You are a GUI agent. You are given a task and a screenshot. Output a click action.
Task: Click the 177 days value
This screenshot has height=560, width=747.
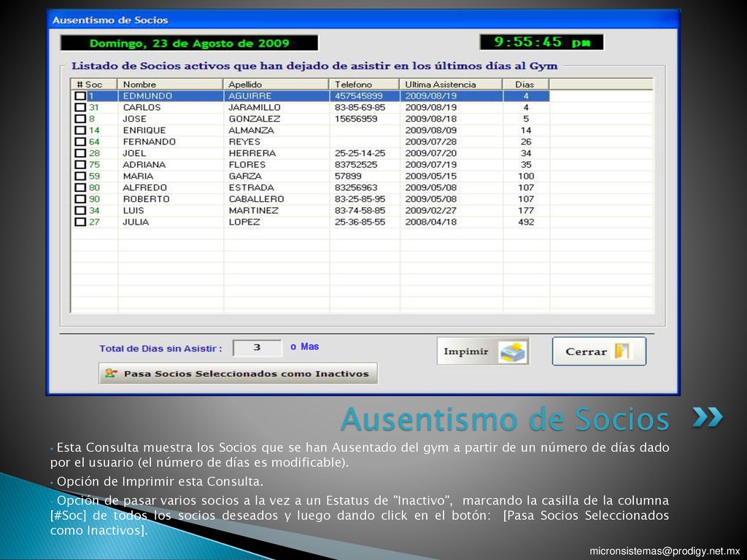coord(526,210)
